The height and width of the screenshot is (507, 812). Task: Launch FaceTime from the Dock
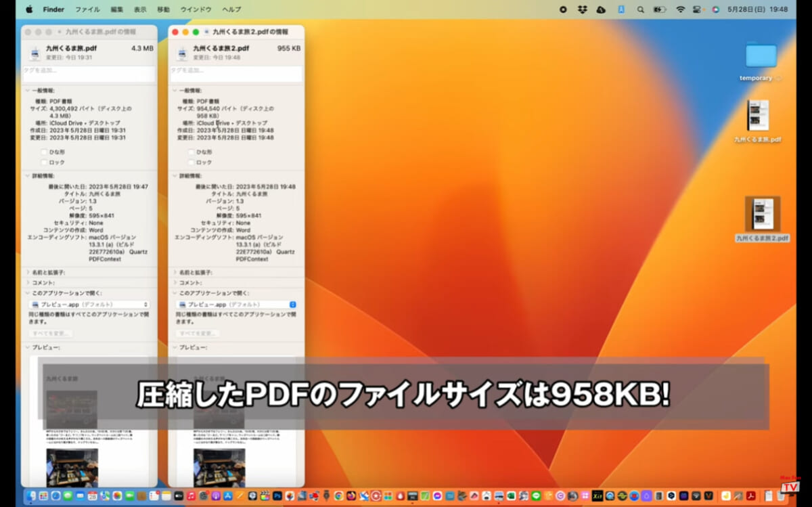129,496
